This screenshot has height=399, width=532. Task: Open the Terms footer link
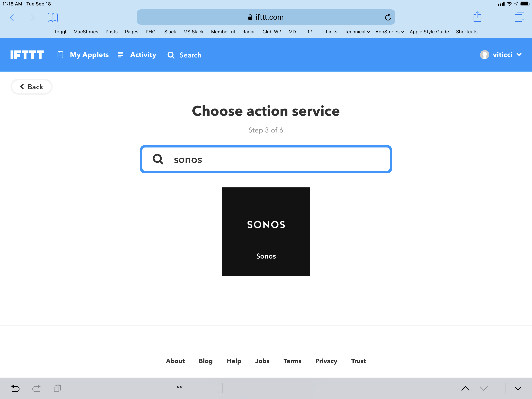point(292,361)
